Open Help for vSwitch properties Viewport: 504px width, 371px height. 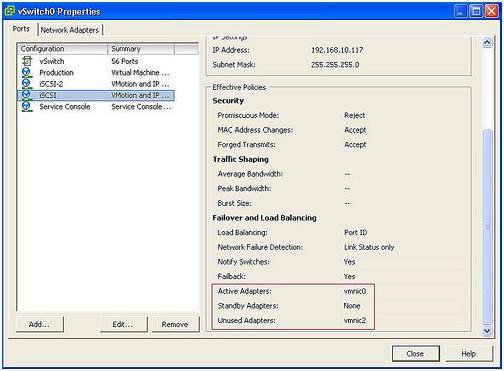pyautogui.click(x=469, y=353)
